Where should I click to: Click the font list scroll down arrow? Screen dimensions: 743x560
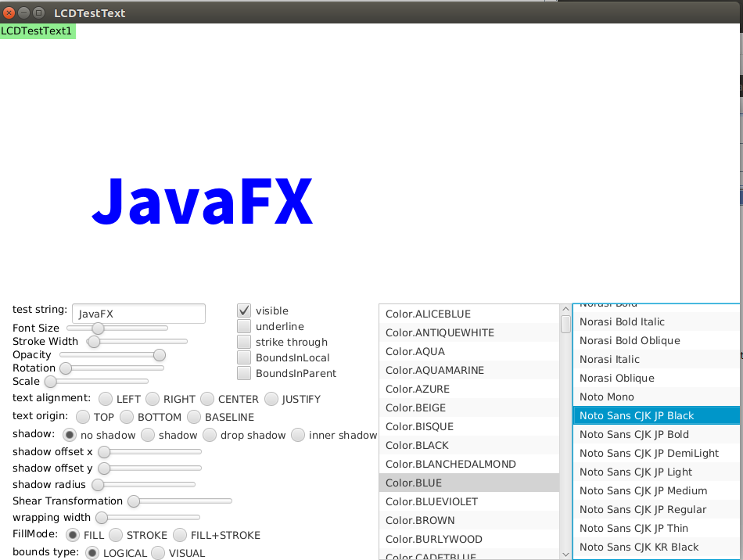[566, 554]
